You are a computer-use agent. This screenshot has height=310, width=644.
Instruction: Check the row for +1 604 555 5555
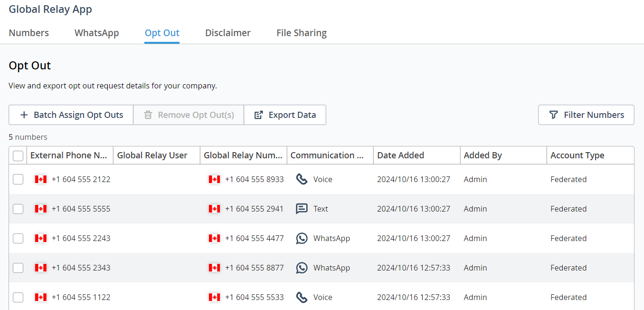pos(18,209)
